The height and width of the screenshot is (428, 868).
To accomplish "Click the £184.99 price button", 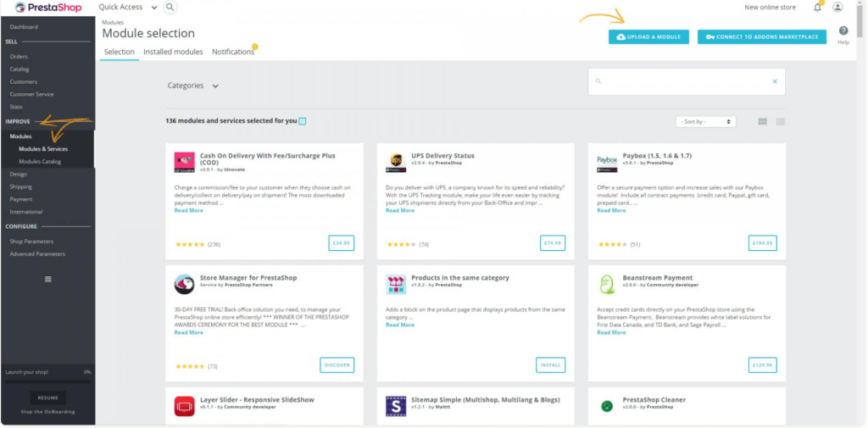I will (x=762, y=243).
